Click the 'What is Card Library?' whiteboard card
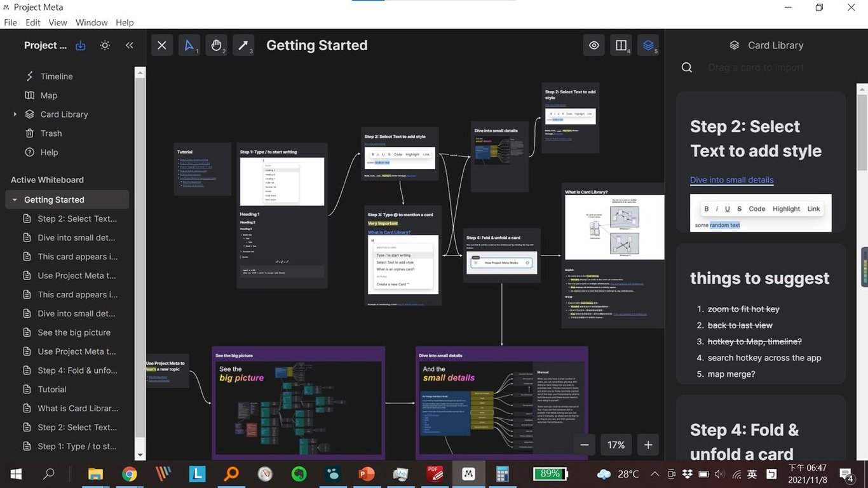The height and width of the screenshot is (488, 868). pyautogui.click(x=613, y=255)
